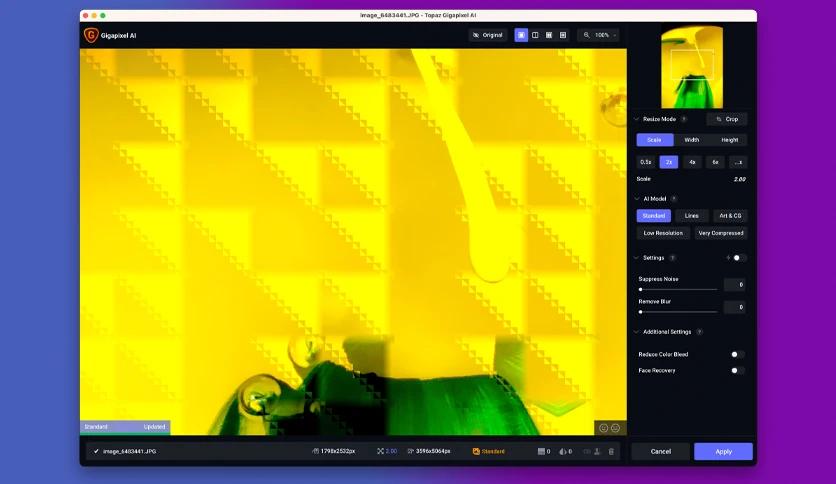Image resolution: width=836 pixels, height=484 pixels.
Task: Select the 2x scale option
Action: pos(669,162)
